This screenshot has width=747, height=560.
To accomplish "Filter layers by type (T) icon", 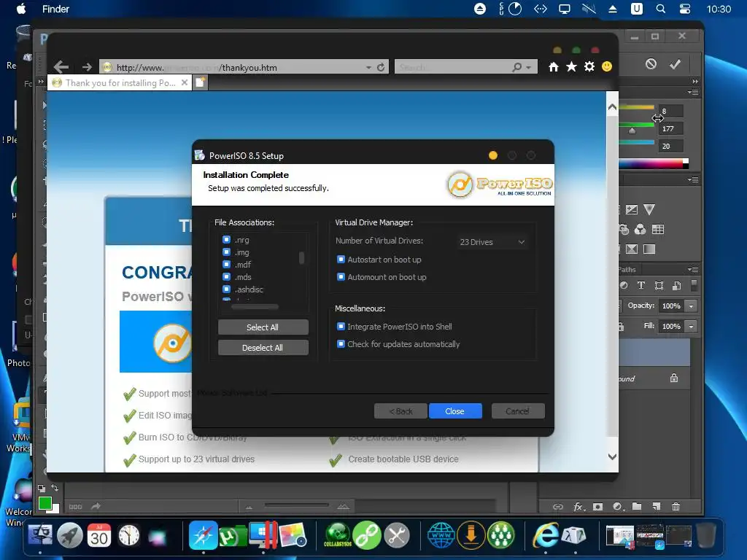I will coord(641,285).
